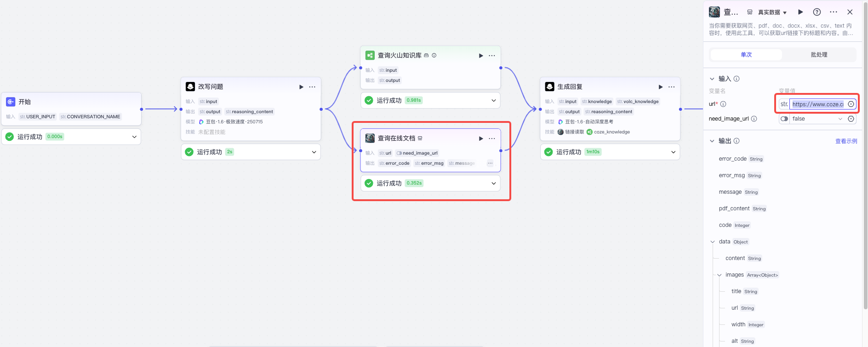Screen dimensions: 868x347
Task: Expand hidden outputs on 查询在线文档 node
Action: point(490,163)
